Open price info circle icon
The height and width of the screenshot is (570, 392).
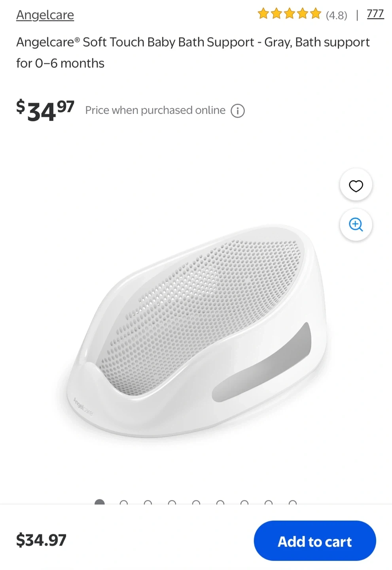[x=238, y=111]
